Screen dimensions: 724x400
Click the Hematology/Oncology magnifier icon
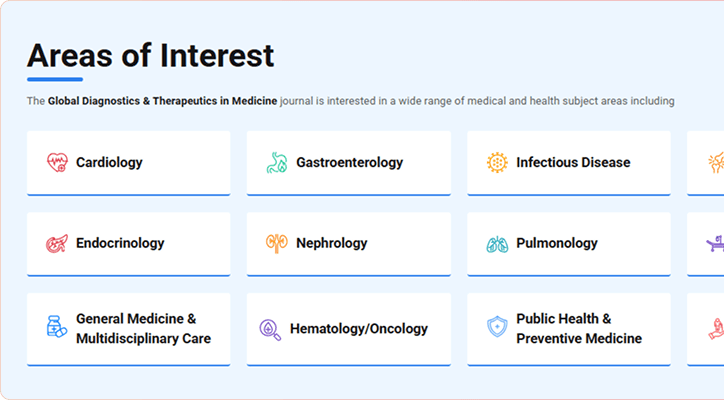tap(270, 328)
